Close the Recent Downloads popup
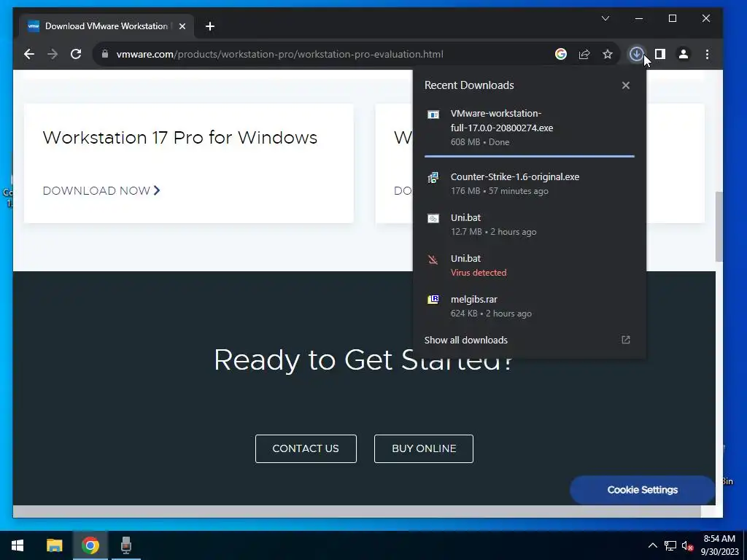The height and width of the screenshot is (560, 747). [x=625, y=85]
